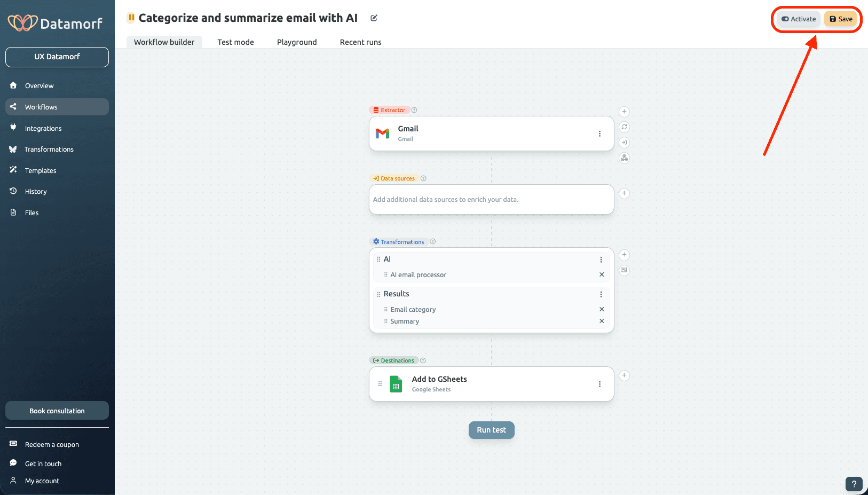Click the empty Data sources card
868x495 pixels.
click(491, 200)
